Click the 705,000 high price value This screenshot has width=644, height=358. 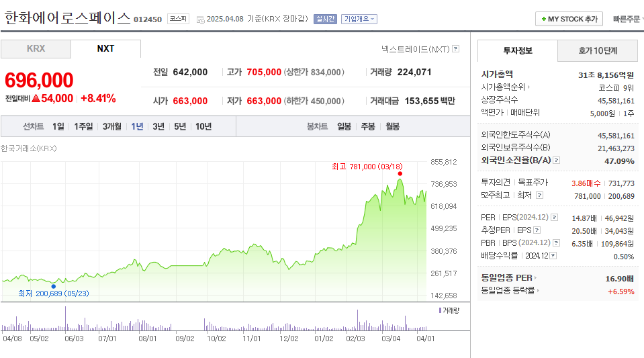click(x=264, y=73)
